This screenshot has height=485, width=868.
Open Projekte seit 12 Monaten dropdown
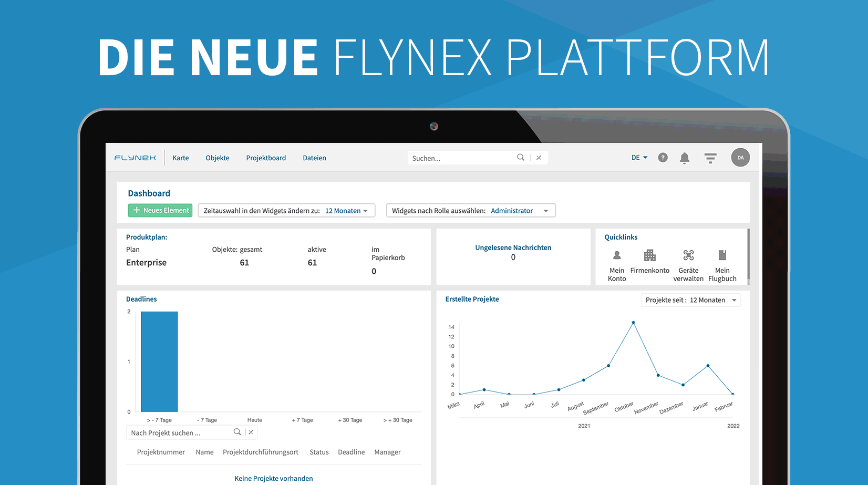coord(690,300)
